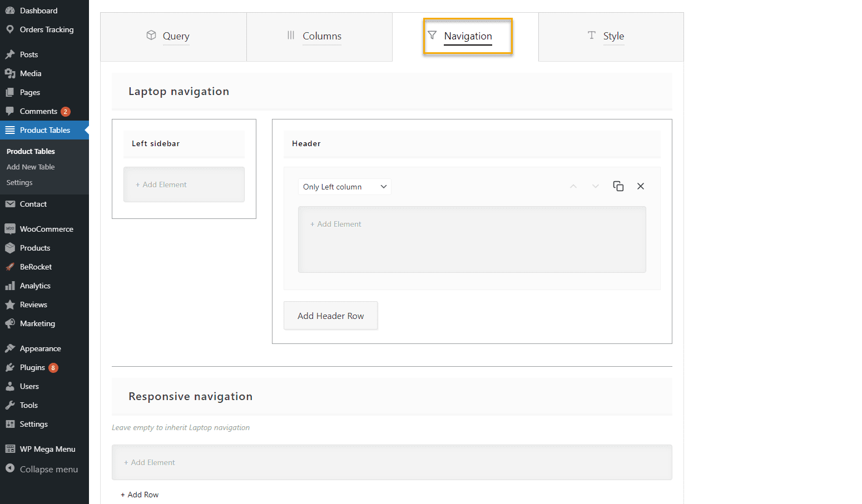Open Settings under Product Tables
Image resolution: width=862 pixels, height=504 pixels.
coord(19,182)
